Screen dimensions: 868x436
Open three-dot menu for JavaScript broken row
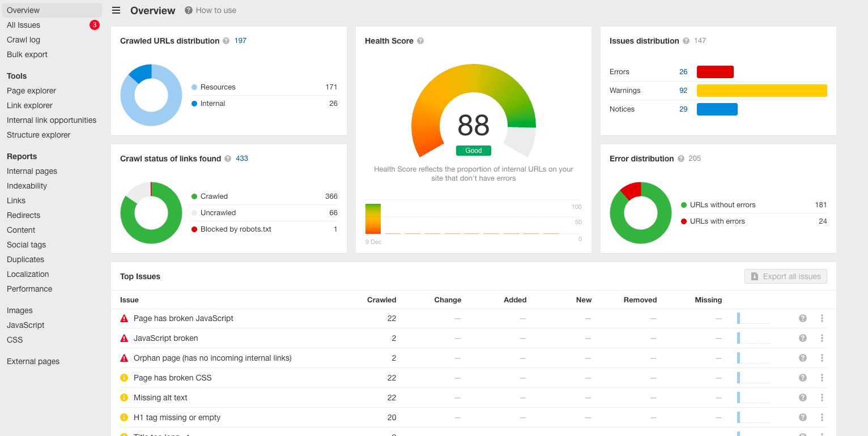pyautogui.click(x=822, y=338)
